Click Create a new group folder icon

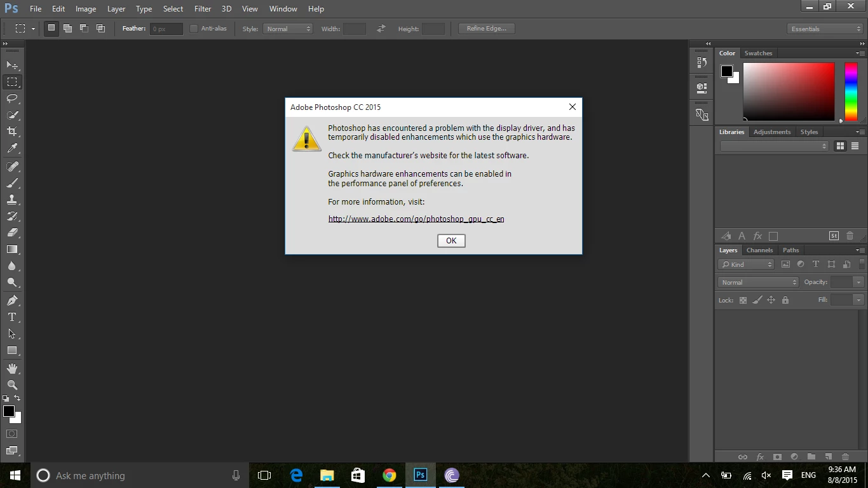click(x=811, y=457)
